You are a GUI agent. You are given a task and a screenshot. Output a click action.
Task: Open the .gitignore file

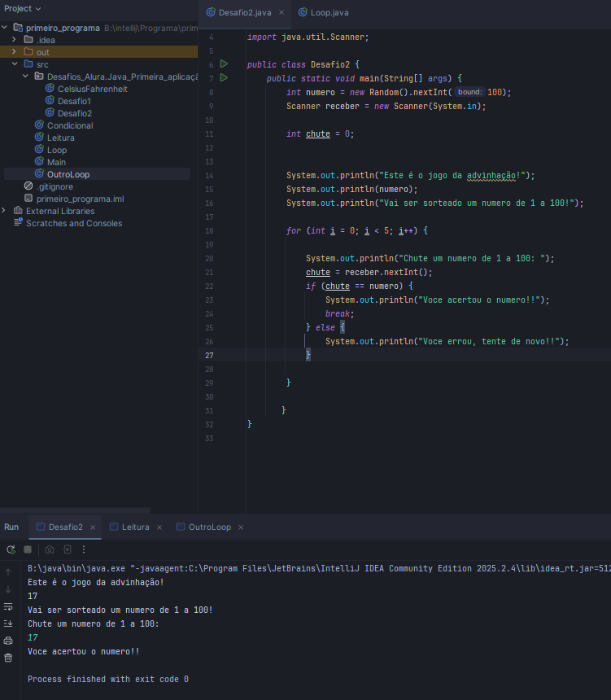click(55, 186)
